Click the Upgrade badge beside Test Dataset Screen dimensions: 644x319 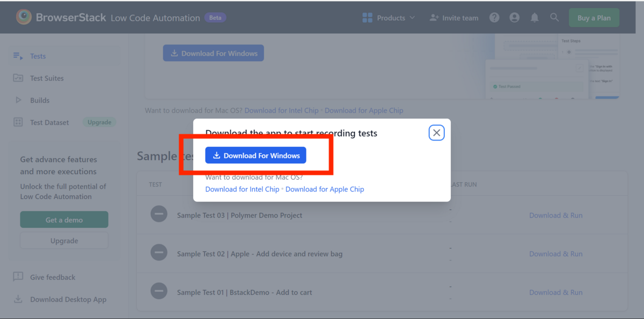pos(99,122)
